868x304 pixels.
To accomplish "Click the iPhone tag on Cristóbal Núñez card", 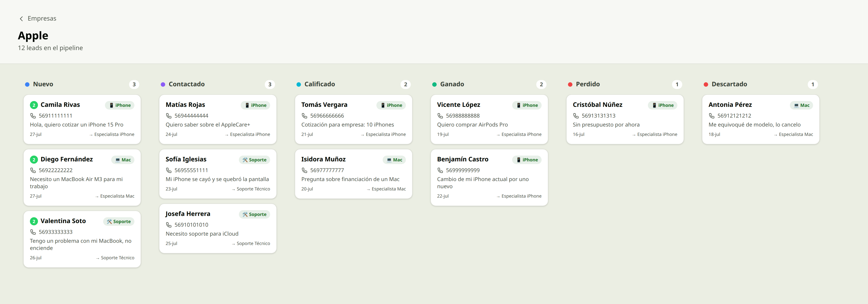I will [662, 105].
